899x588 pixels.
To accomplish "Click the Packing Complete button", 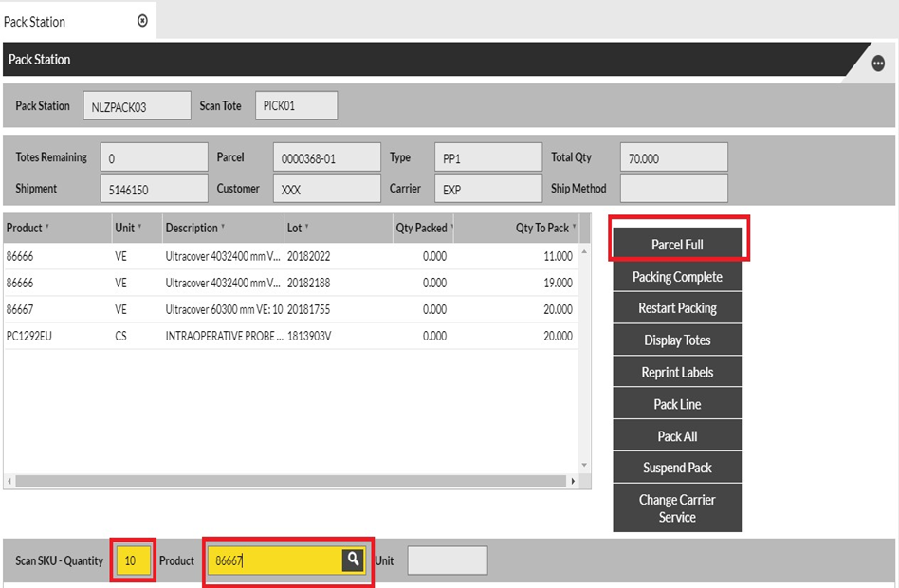I will (x=677, y=277).
